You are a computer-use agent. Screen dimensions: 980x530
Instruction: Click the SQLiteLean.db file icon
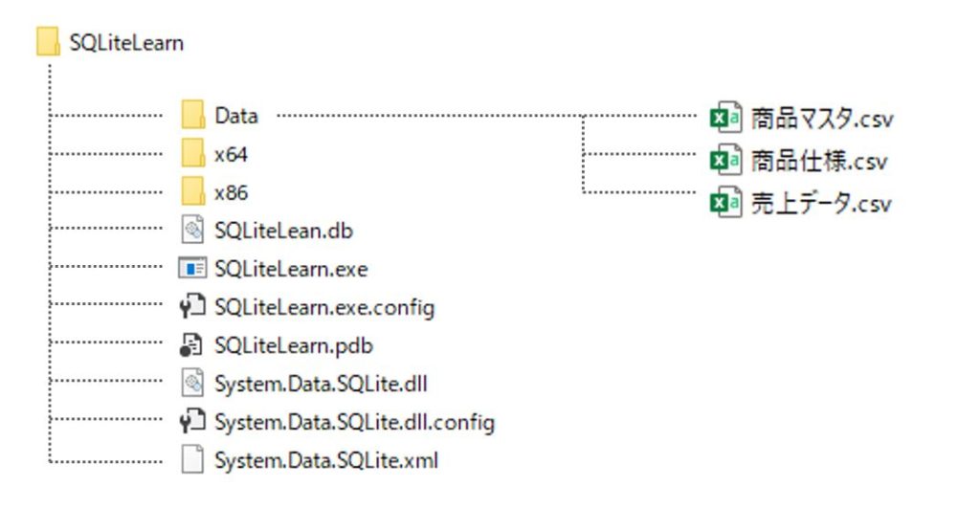click(x=192, y=230)
